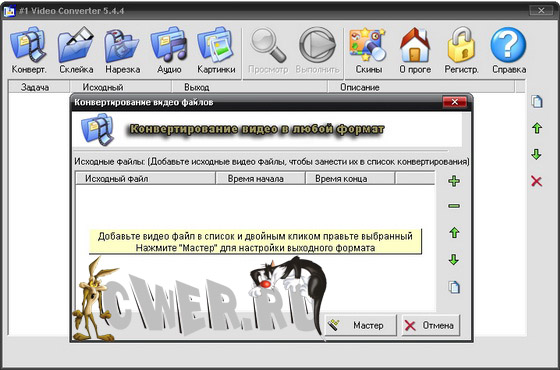Open the Справка help icon
This screenshot has width=560, height=370.
pos(509,51)
